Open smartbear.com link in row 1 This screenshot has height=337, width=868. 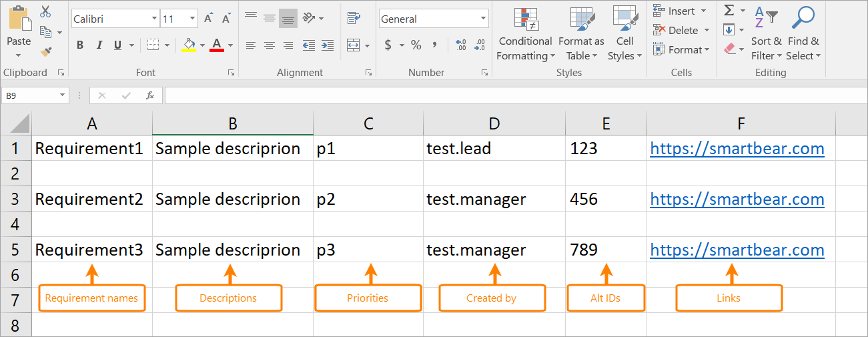737,149
